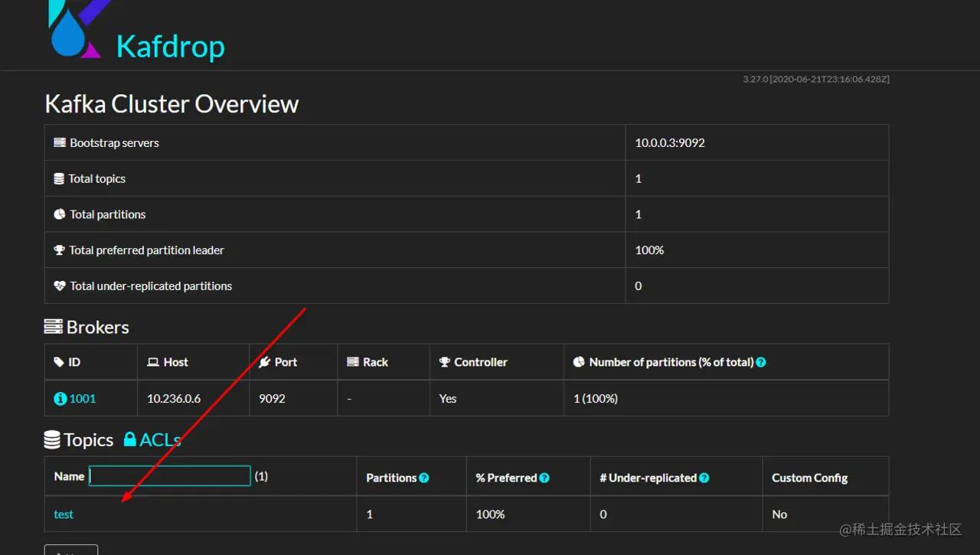Click the help icon beside Partitions header
Viewport: 980px width, 555px height.
click(424, 478)
